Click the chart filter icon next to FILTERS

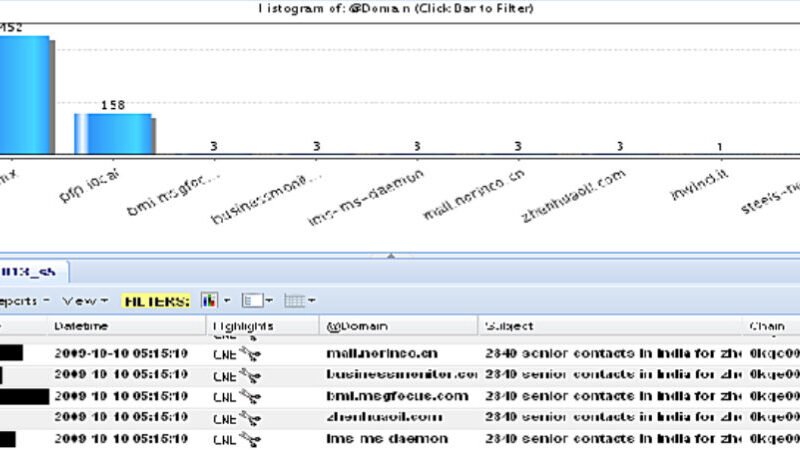click(209, 300)
